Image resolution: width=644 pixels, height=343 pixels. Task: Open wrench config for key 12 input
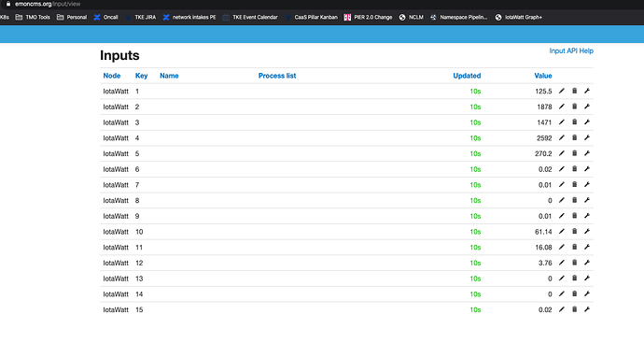point(587,263)
